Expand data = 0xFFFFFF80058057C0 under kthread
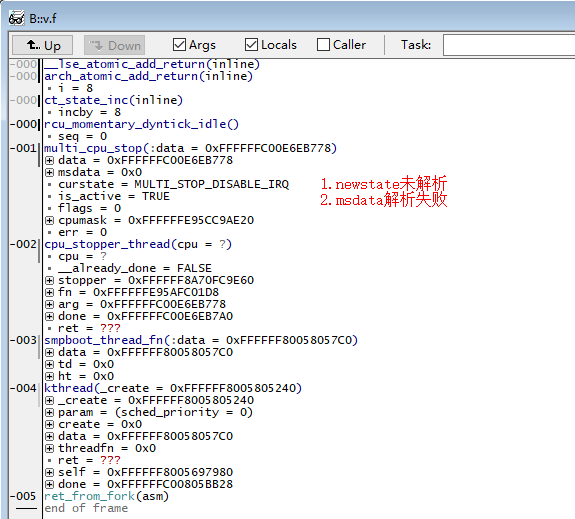This screenshot has height=519, width=575. pos(50,436)
